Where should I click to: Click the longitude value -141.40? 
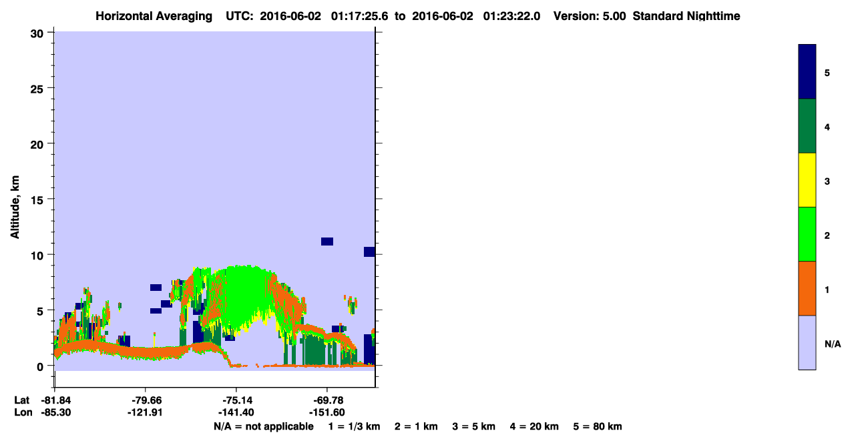pyautogui.click(x=236, y=412)
